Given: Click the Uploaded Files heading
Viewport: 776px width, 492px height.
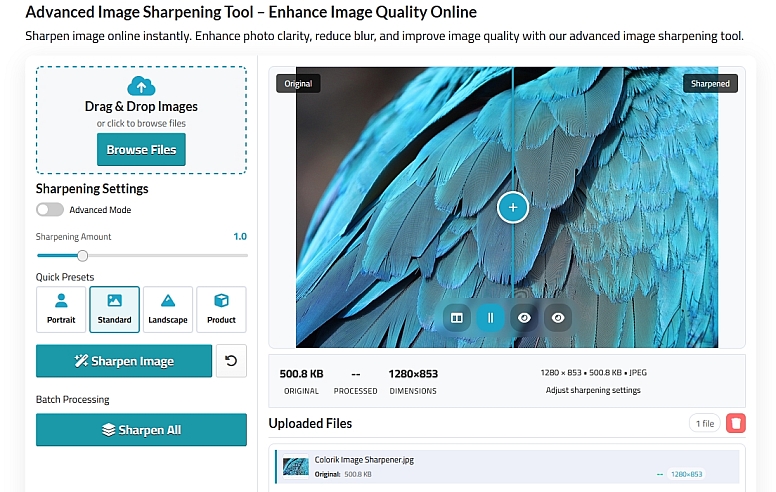Looking at the screenshot, I should 310,424.
